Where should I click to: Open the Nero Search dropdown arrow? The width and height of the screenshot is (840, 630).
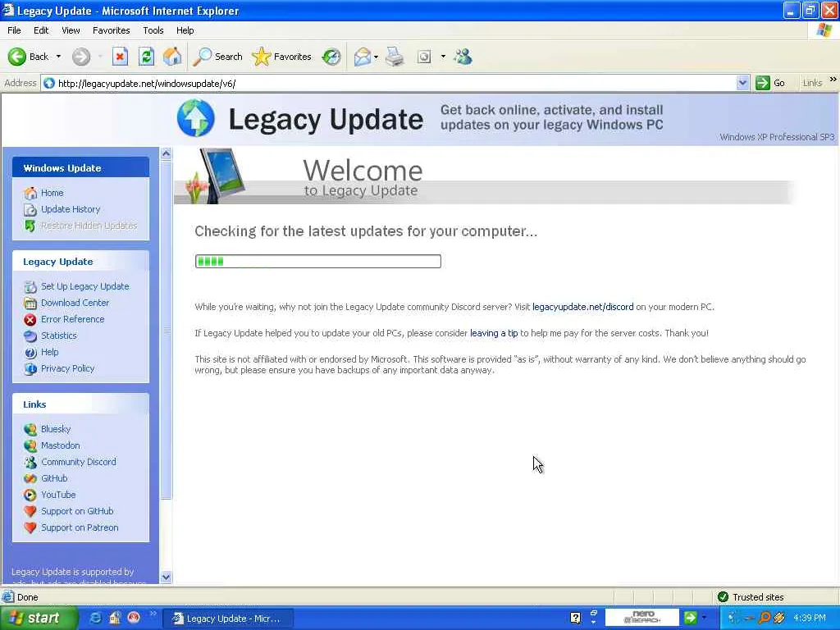coord(704,618)
